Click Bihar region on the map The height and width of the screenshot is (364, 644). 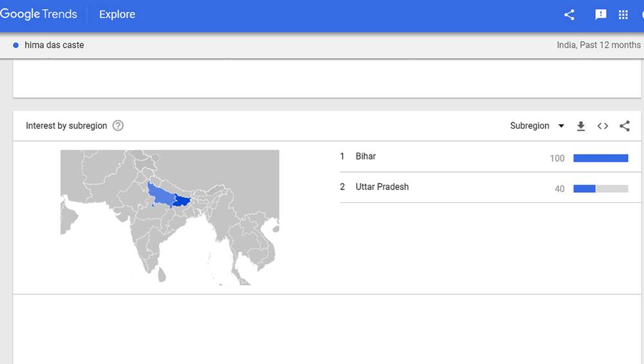181,201
